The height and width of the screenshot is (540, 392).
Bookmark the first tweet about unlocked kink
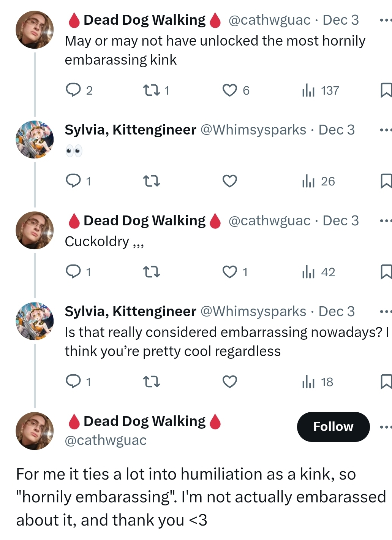tap(386, 90)
